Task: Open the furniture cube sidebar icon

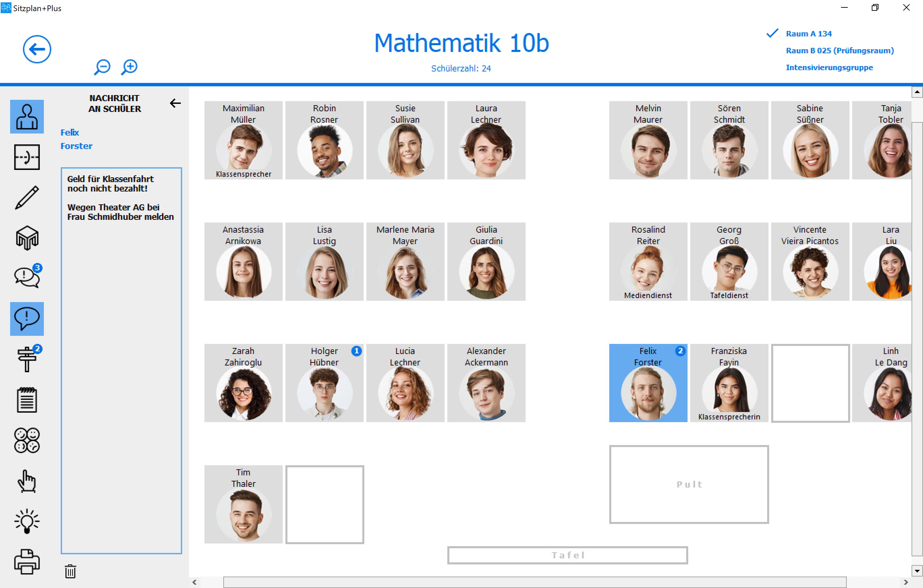Action: 27,238
